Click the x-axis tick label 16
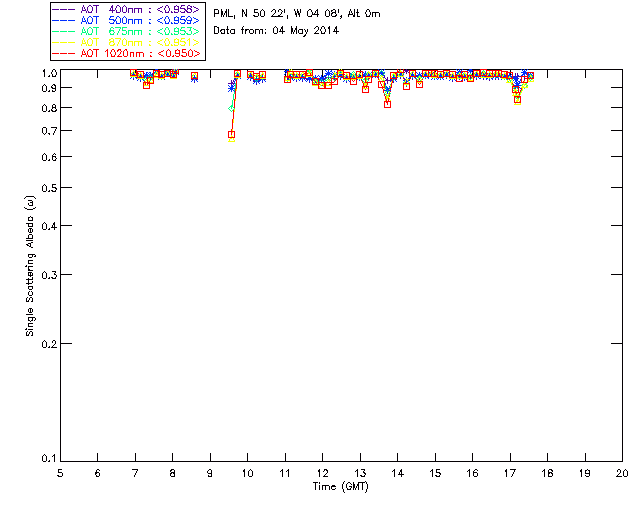The image size is (640, 512). [472, 473]
